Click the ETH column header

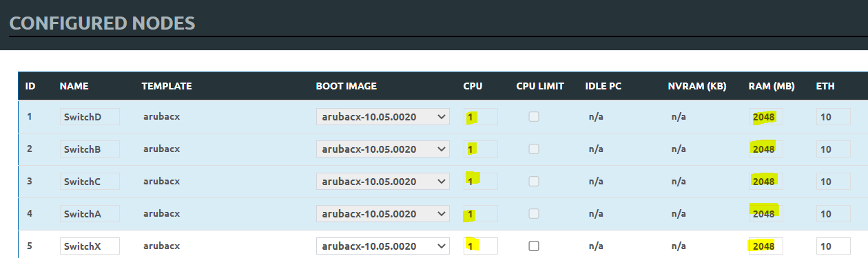click(x=825, y=87)
